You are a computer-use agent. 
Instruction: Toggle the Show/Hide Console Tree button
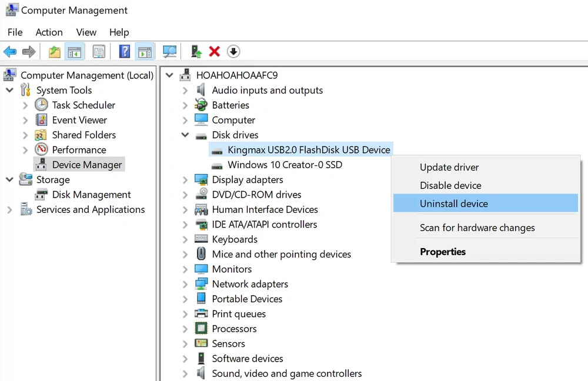(x=75, y=52)
